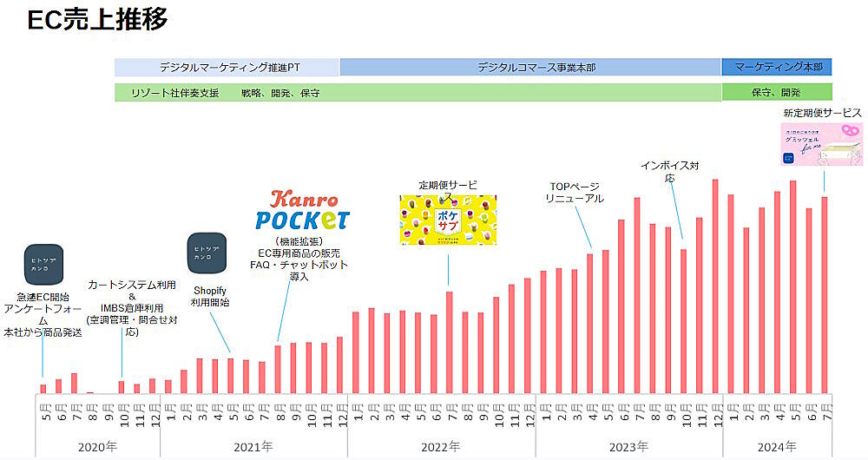Click the 2022年 year axis label
The width and height of the screenshot is (868, 460).
coord(441,447)
